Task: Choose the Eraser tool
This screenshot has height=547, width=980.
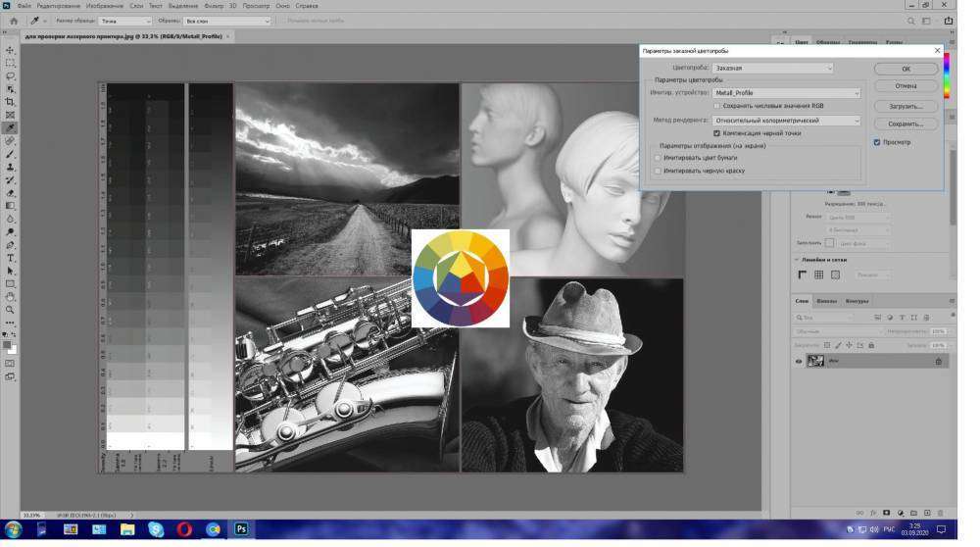Action: pyautogui.click(x=10, y=193)
